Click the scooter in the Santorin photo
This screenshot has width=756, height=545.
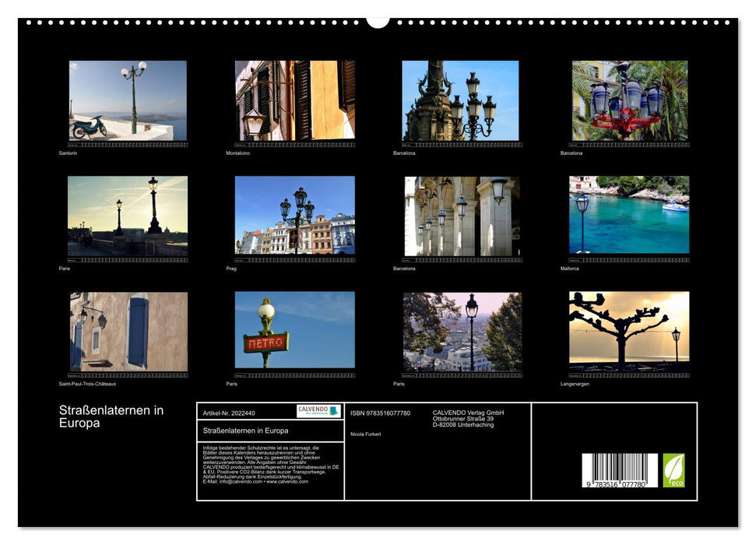(88, 125)
